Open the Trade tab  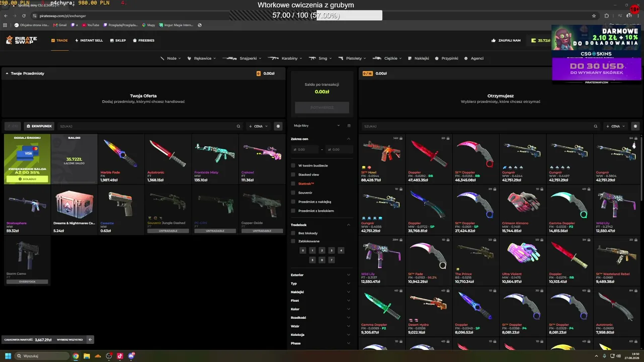click(x=59, y=40)
